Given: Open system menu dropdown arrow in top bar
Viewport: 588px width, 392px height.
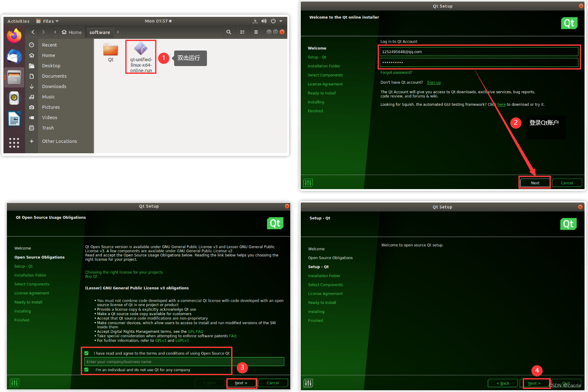Looking at the screenshot, I should coord(281,21).
